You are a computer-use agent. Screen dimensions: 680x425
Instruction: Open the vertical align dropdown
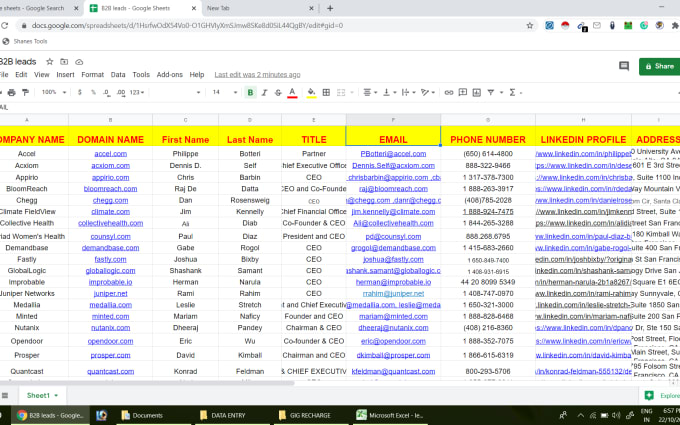tap(389, 92)
